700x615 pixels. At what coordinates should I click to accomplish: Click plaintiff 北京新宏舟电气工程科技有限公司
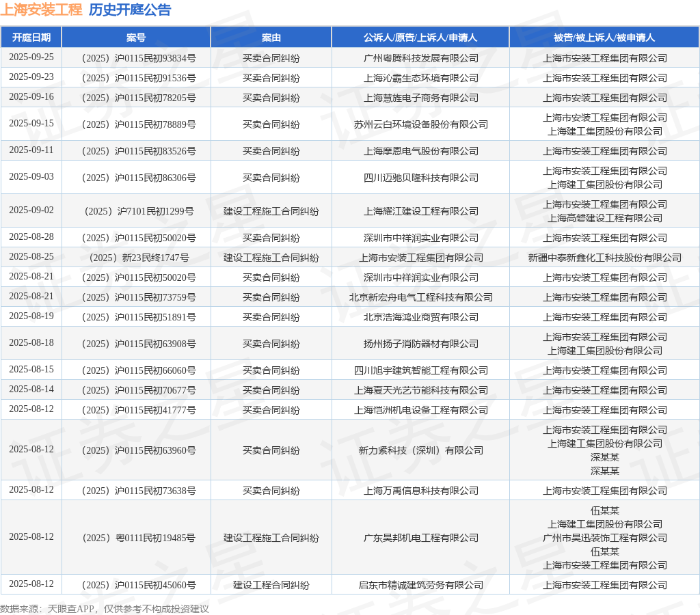[x=421, y=297]
